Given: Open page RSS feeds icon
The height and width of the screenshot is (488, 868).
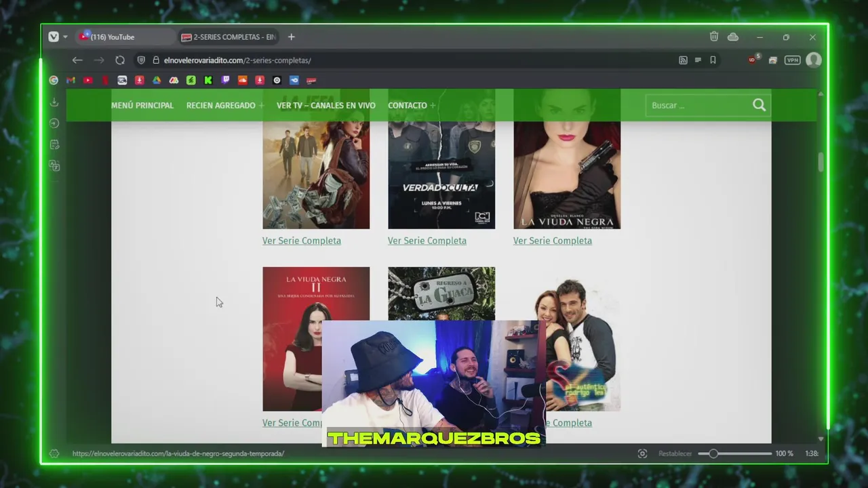Looking at the screenshot, I should 683,60.
